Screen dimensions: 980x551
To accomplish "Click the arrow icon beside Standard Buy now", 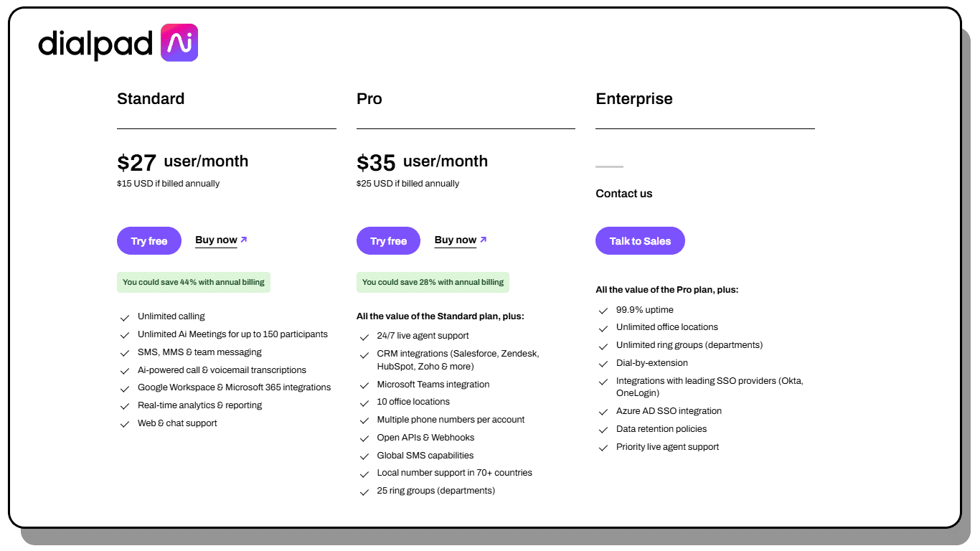I will (x=244, y=240).
